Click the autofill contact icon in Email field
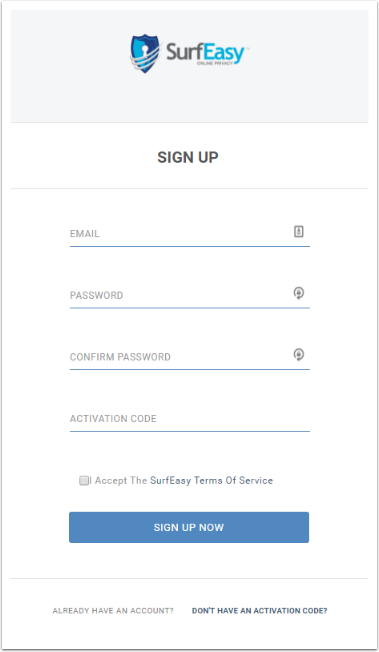The height and width of the screenshot is (652, 379). tap(299, 232)
